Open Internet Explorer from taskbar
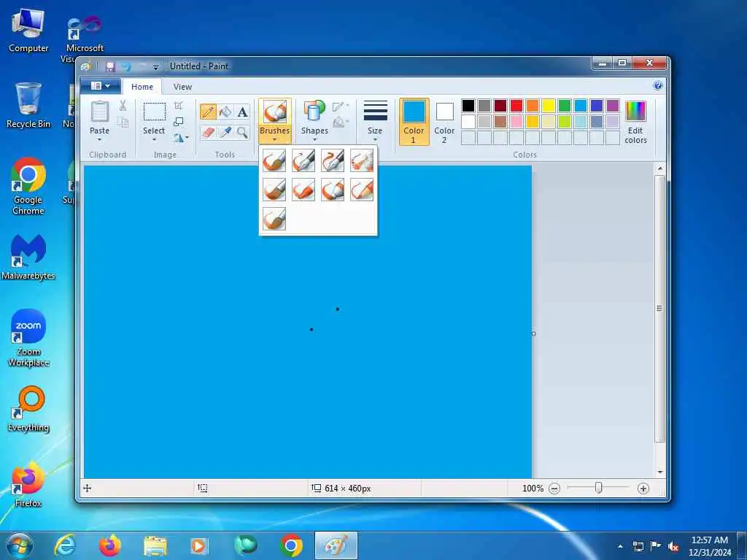The height and width of the screenshot is (560, 747). click(x=65, y=545)
